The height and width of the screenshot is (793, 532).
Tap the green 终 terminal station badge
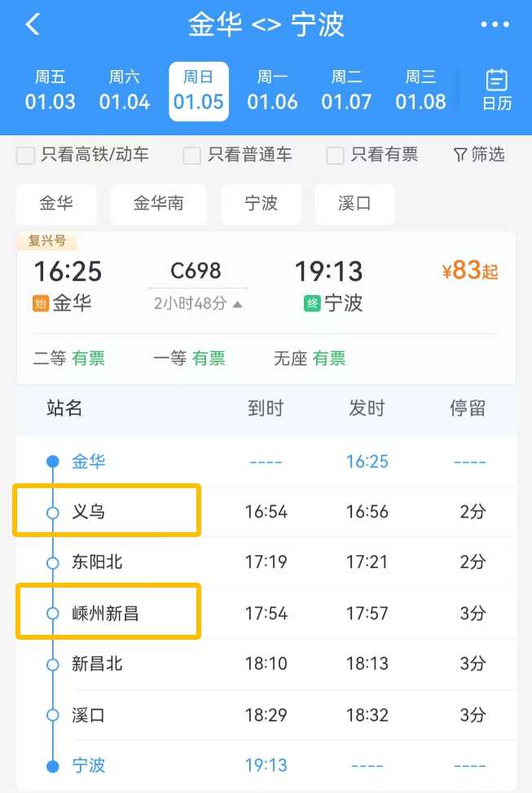point(312,304)
